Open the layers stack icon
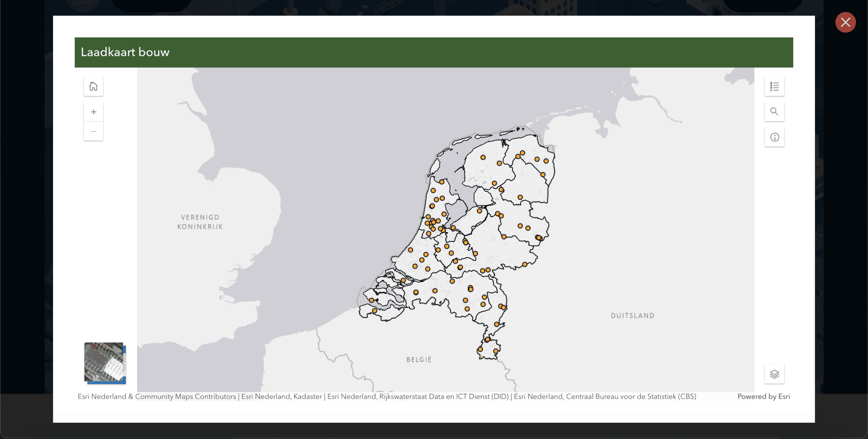Screen dimensions: 868x439 (774, 374)
